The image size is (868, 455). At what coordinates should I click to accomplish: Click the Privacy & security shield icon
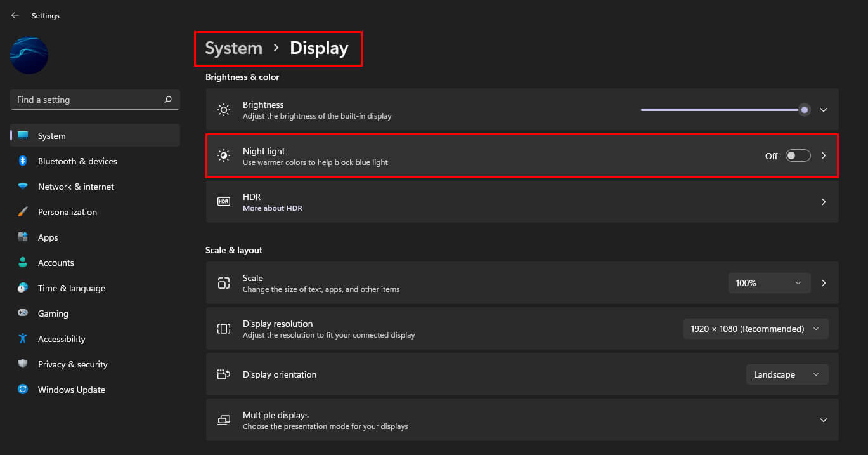pyautogui.click(x=23, y=364)
